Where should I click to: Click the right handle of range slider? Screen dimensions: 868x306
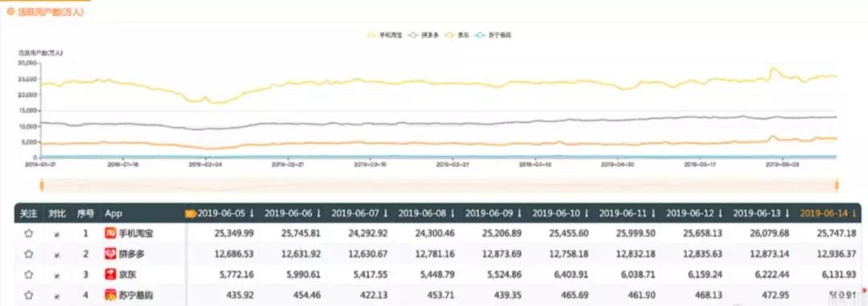837,185
